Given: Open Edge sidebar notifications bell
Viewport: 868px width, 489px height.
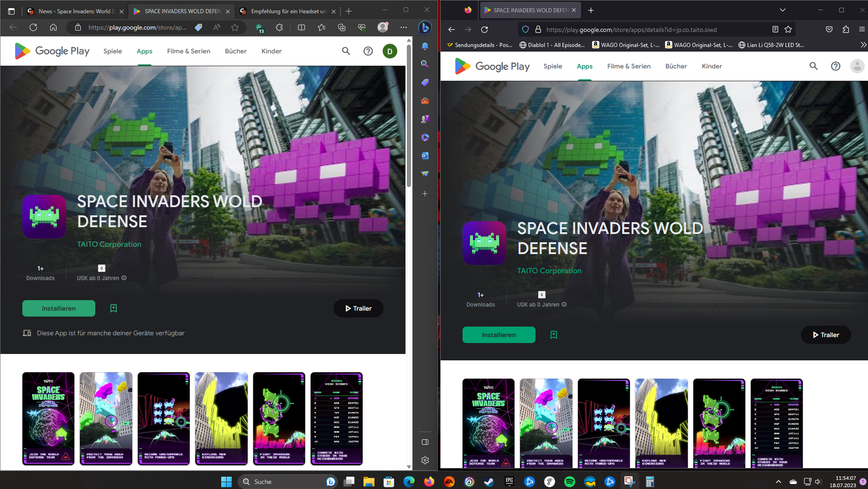Looking at the screenshot, I should [x=425, y=46].
